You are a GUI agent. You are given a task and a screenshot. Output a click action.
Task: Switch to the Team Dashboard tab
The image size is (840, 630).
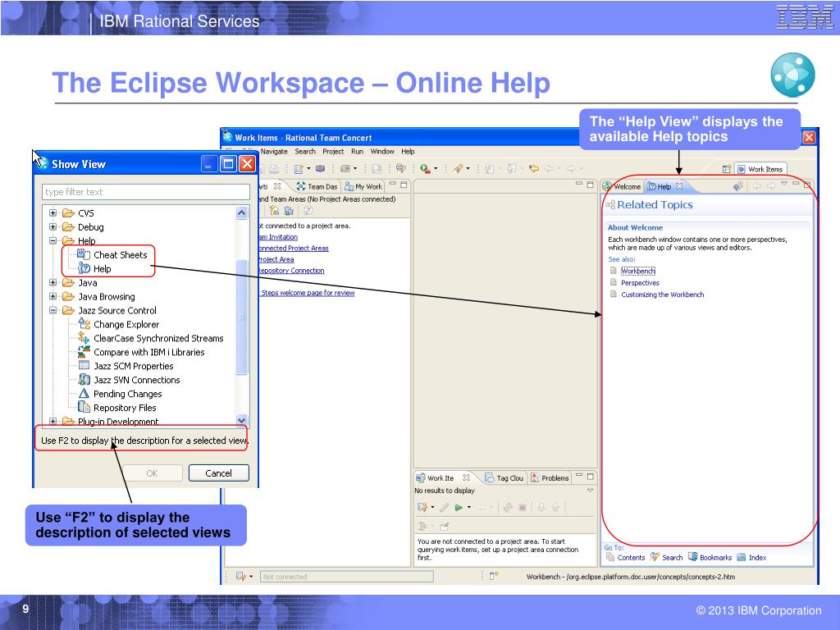tap(317, 186)
